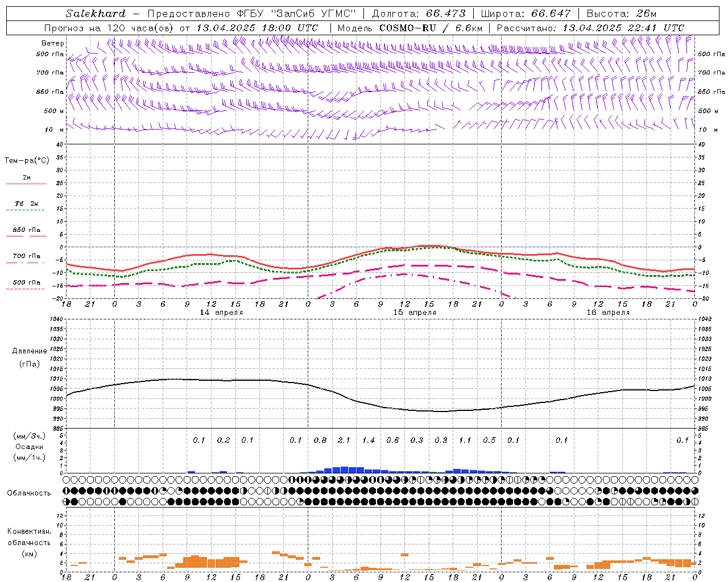Click the 'Конвективн.' convective cloud label
The width and height of the screenshot is (728, 582).
[x=29, y=531]
